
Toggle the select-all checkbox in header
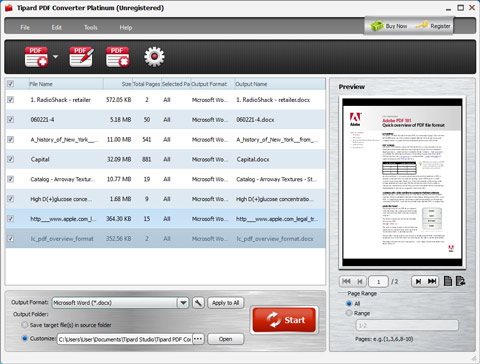[x=11, y=84]
